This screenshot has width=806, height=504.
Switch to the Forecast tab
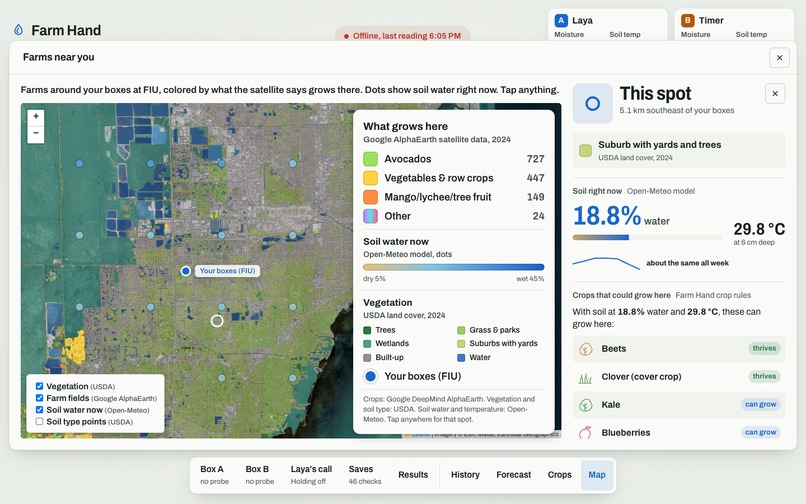coord(514,475)
